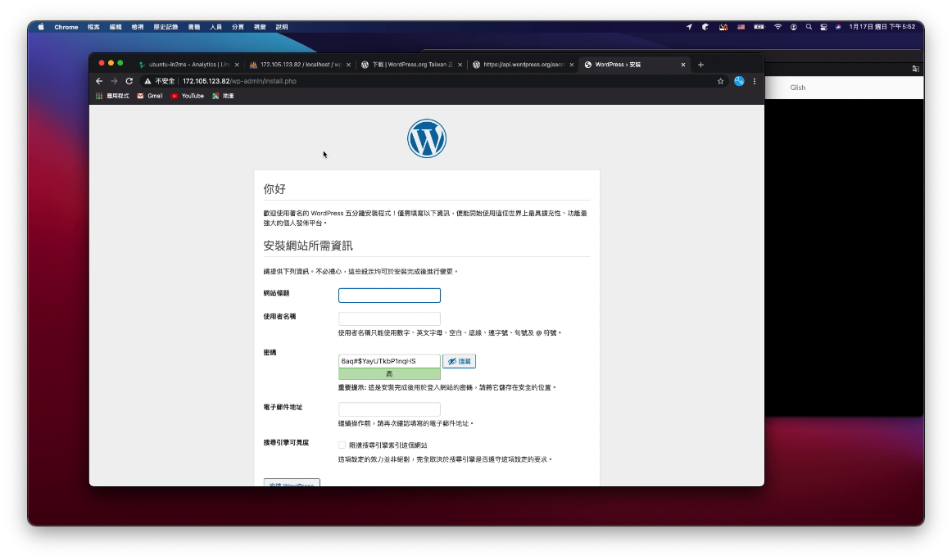Open the 視窗 menu
Viewport: 952px width, 560px height.
(x=260, y=27)
